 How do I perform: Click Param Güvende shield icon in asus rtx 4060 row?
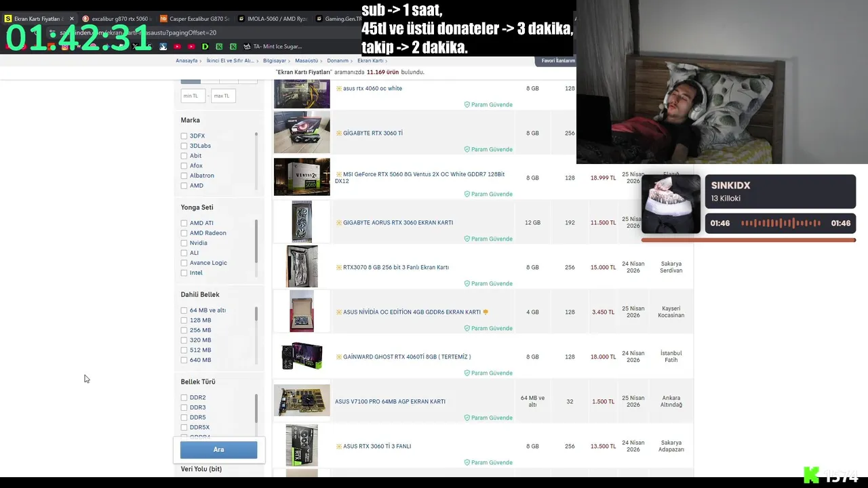467,104
